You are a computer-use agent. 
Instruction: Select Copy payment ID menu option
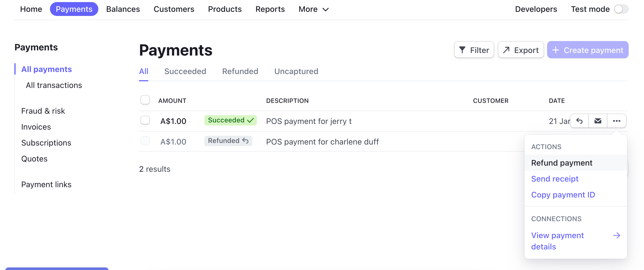563,195
